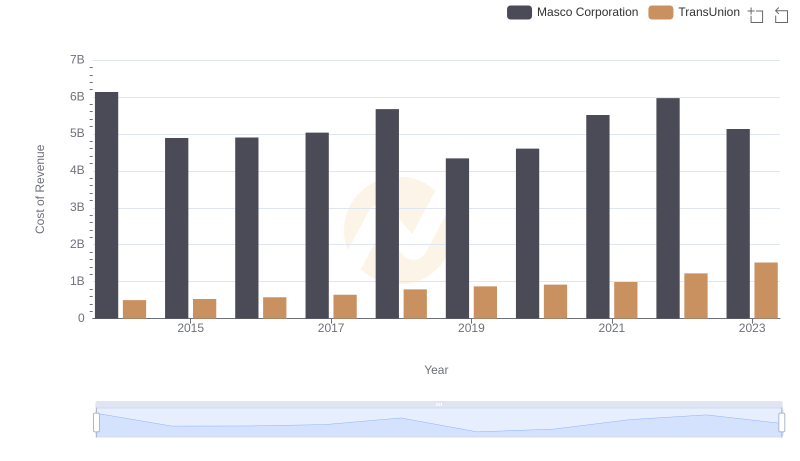Click the 4B y-axis label

click(x=77, y=170)
